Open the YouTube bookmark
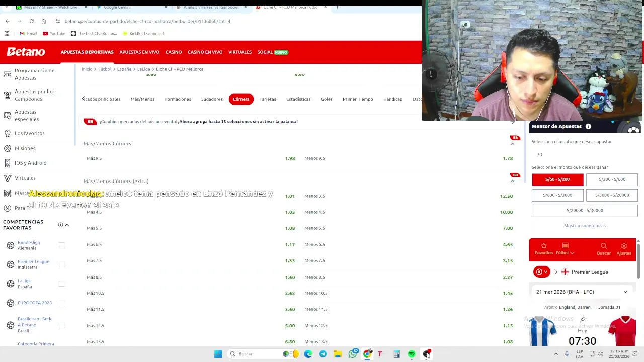The height and width of the screenshot is (362, 644). 54,33
